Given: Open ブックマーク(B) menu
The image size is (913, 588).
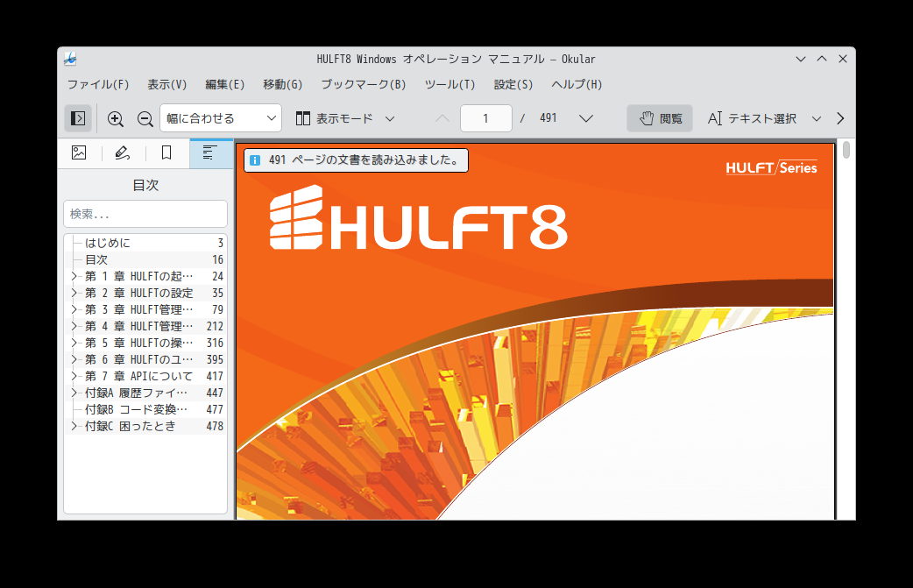Looking at the screenshot, I should 364,84.
